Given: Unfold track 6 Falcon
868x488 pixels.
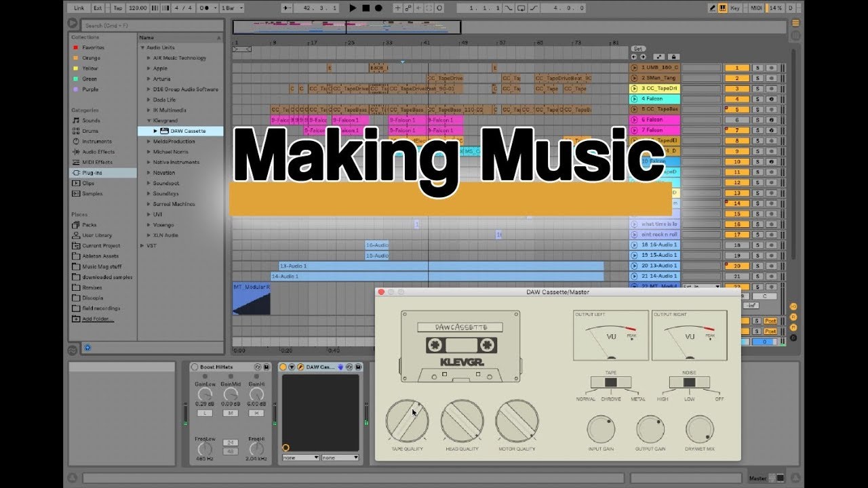Looking at the screenshot, I should pos(635,120).
